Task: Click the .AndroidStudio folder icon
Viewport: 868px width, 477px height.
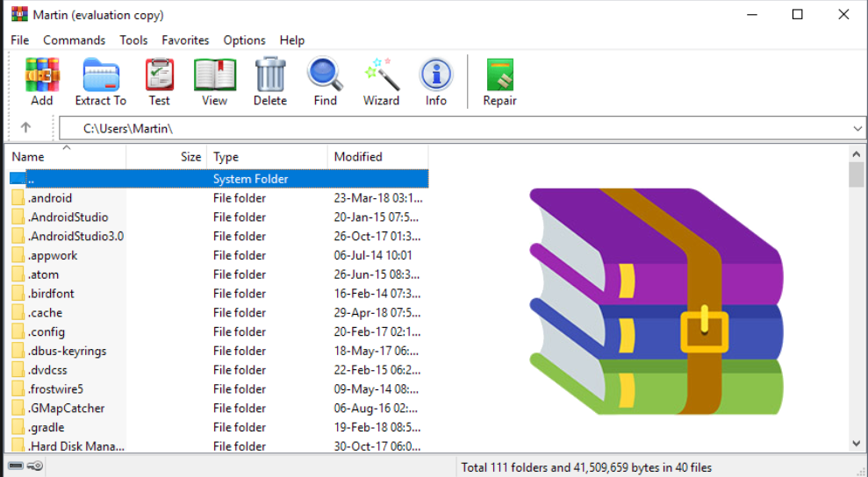Action: point(18,217)
